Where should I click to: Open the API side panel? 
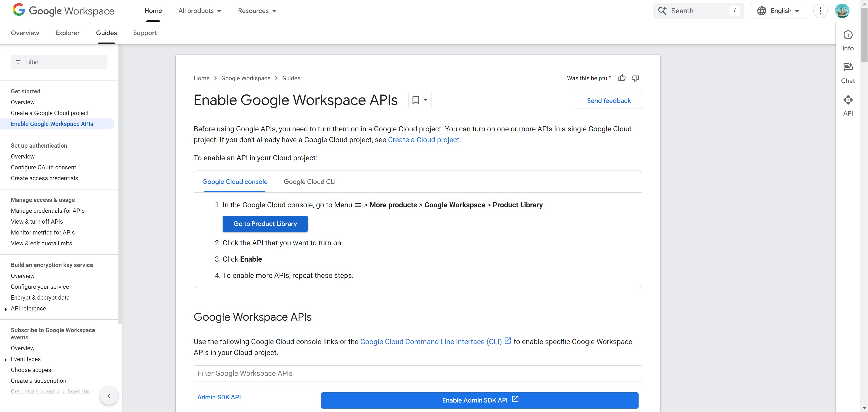click(848, 106)
